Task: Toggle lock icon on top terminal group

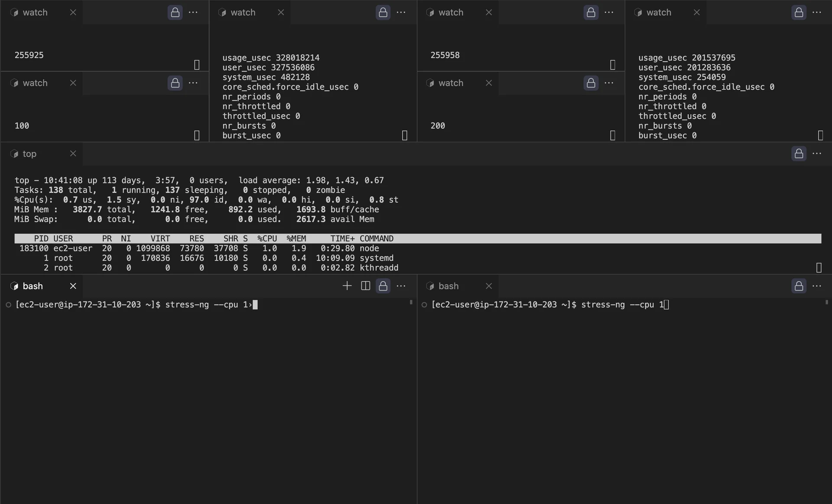Action: click(x=799, y=154)
